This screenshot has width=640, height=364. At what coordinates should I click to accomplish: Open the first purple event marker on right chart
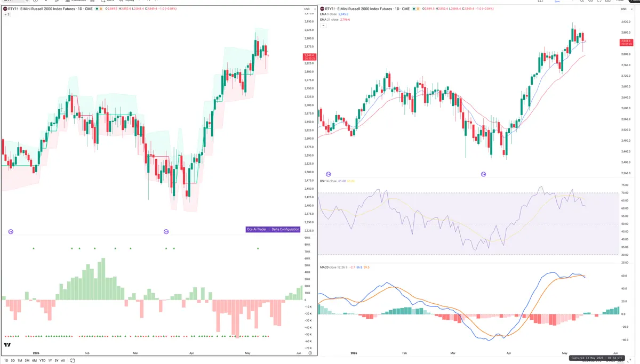click(x=328, y=174)
